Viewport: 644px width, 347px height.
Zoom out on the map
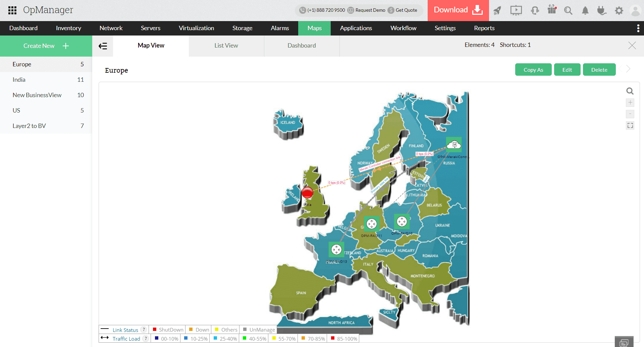(x=630, y=114)
